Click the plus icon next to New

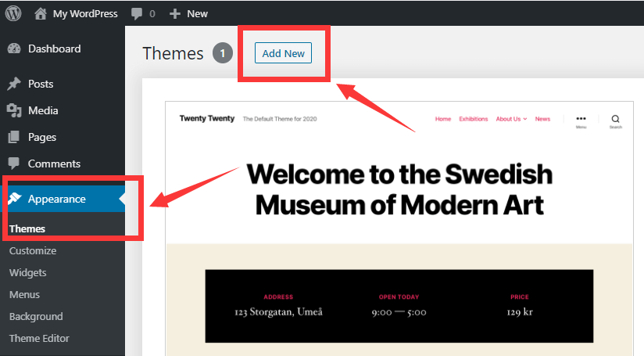pos(175,13)
